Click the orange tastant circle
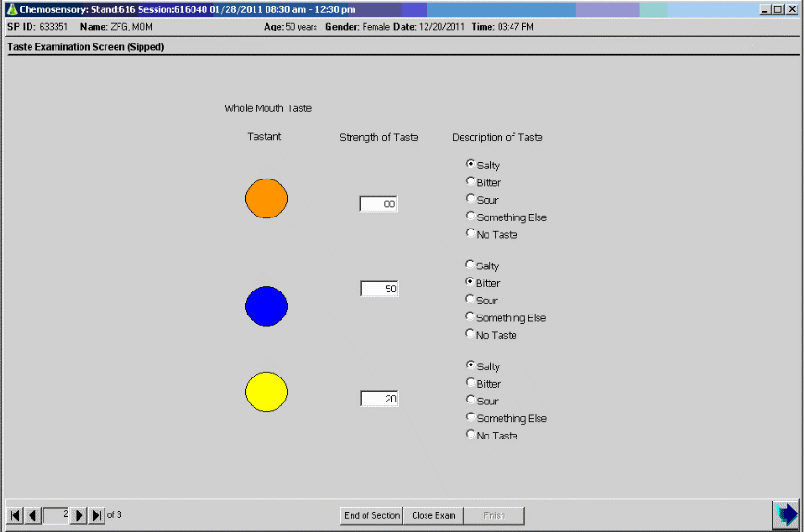The height and width of the screenshot is (532, 804). [266, 198]
